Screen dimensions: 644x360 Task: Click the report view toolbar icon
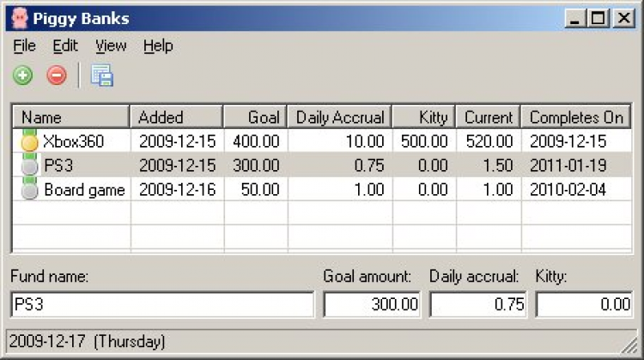pyautogui.click(x=102, y=76)
